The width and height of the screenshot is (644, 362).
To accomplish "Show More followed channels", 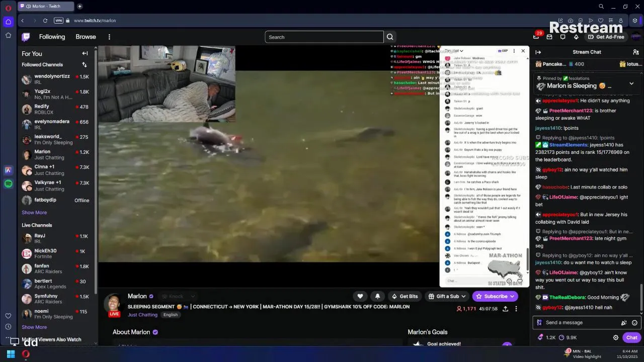I will point(34,213).
